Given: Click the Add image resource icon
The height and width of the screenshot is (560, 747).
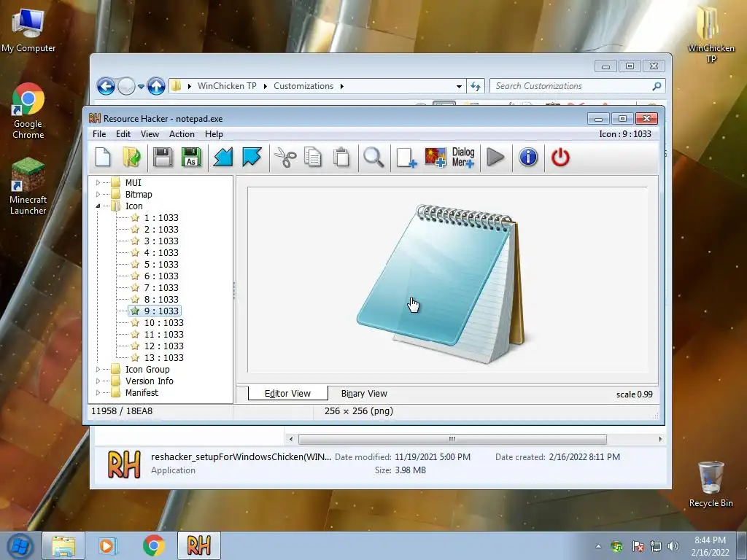Looking at the screenshot, I should [436, 157].
